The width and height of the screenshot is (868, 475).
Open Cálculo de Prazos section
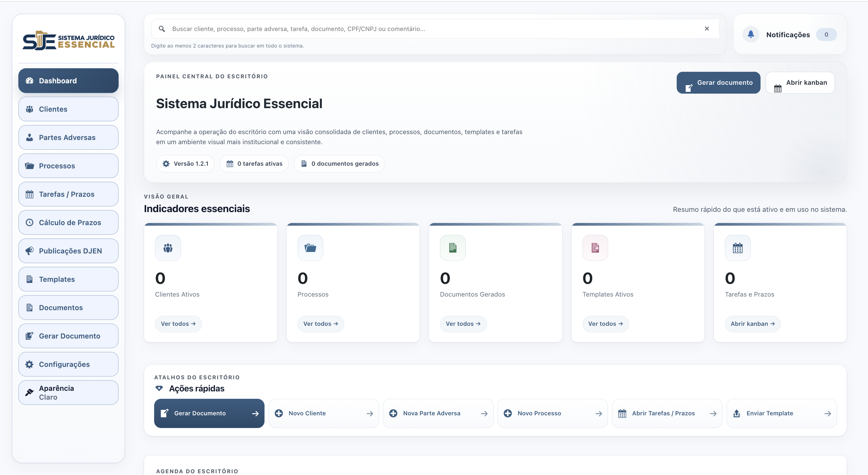click(x=68, y=222)
